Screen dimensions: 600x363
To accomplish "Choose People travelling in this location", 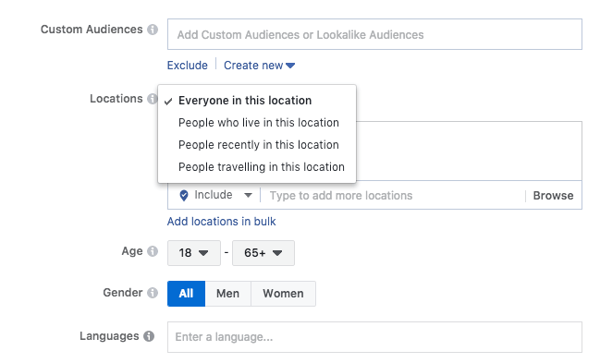I will pyautogui.click(x=257, y=167).
